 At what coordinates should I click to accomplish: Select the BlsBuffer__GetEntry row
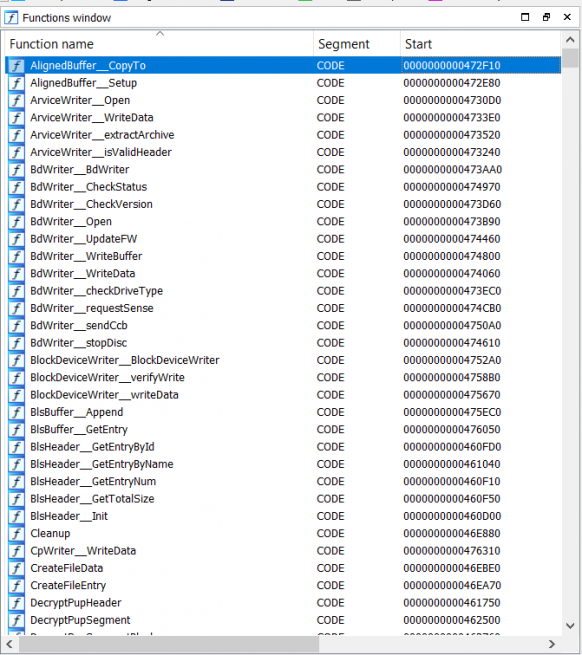tap(283, 429)
